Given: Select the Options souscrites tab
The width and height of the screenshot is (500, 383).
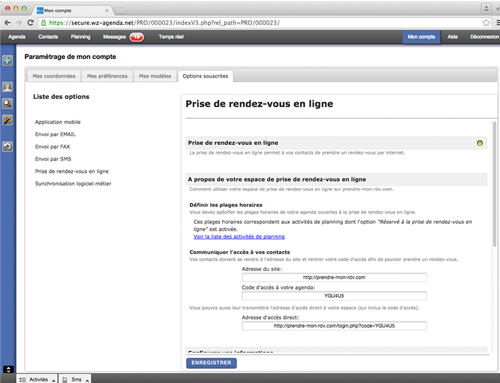Looking at the screenshot, I should coord(205,76).
